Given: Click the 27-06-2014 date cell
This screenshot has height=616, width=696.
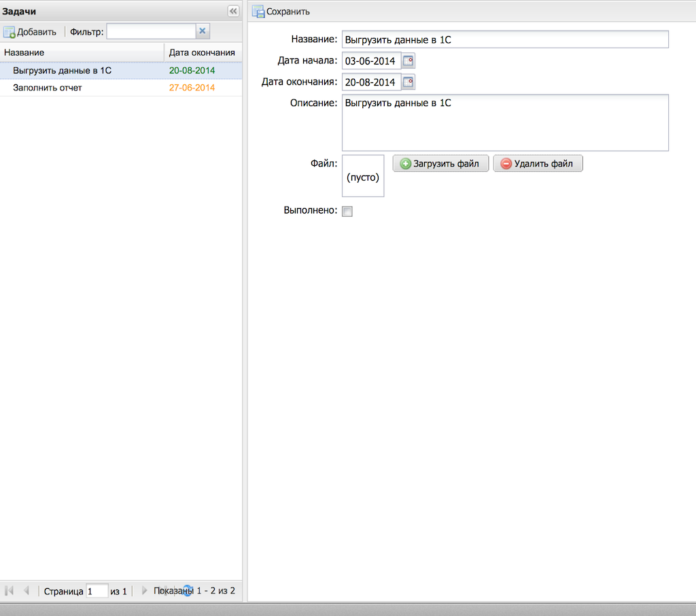Looking at the screenshot, I should coord(192,88).
